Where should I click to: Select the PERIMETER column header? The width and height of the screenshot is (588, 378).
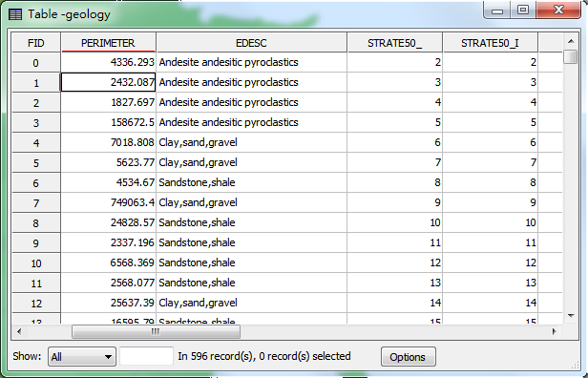pyautogui.click(x=108, y=43)
